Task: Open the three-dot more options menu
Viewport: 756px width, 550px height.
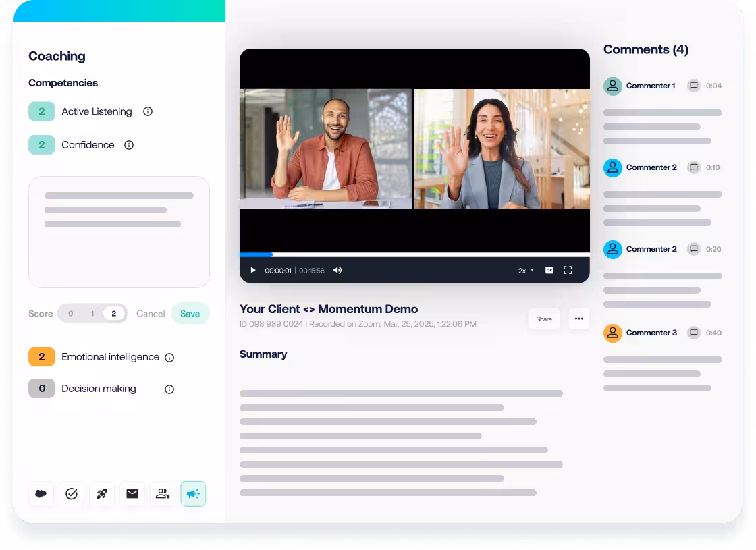Action: click(579, 319)
